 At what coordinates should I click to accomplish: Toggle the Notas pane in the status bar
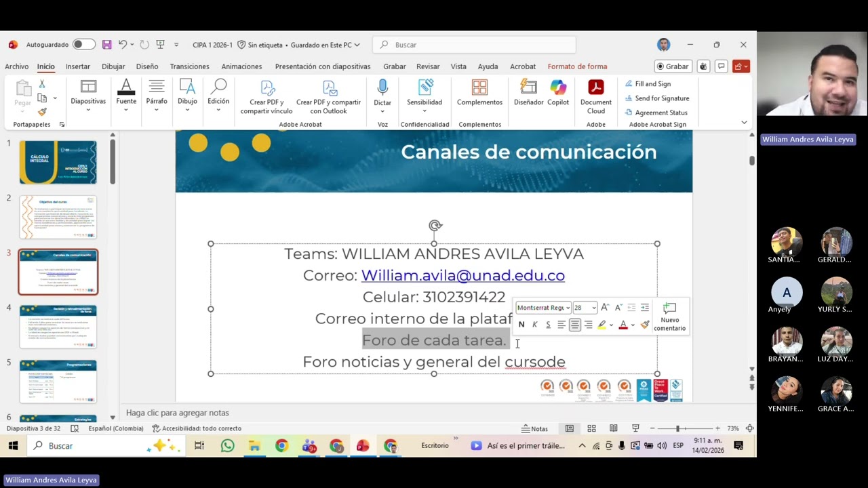534,428
